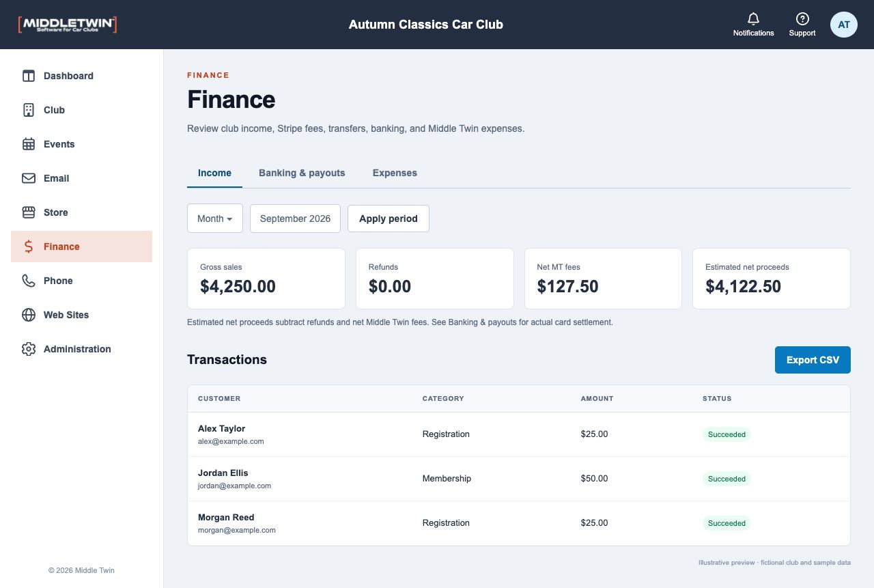
Task: Click the STATUS column header
Action: (x=717, y=399)
